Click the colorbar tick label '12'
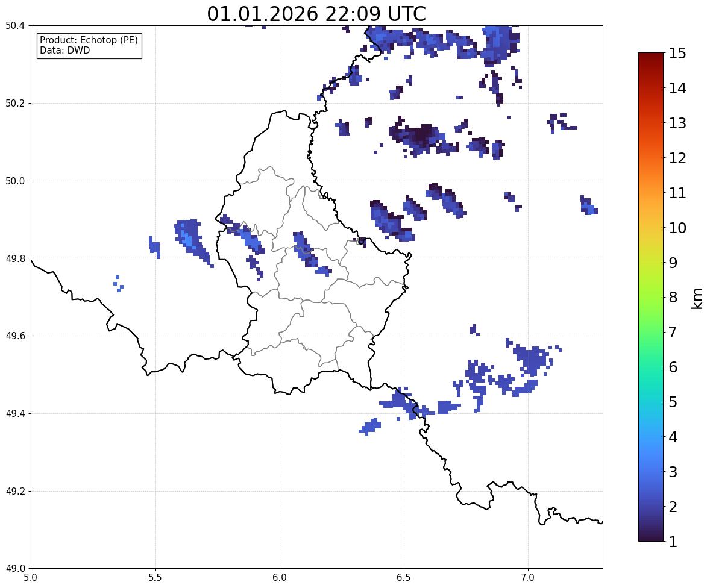Image resolution: width=710 pixels, height=588 pixels. pos(677,158)
